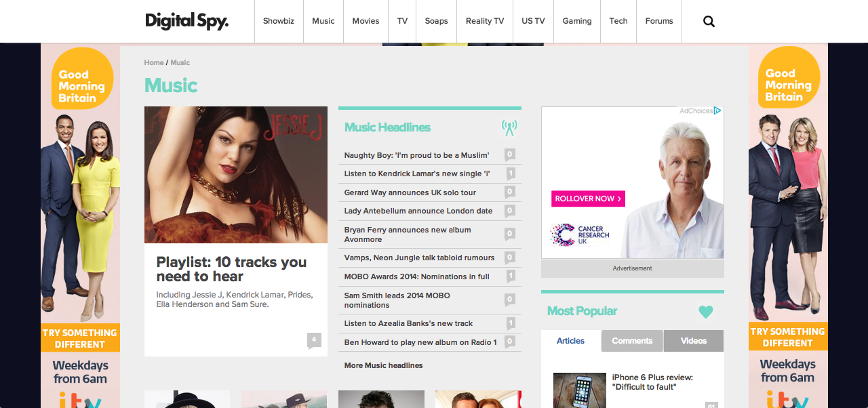Screen dimensions: 868x408
Task: Click the right Good Morning Britain banner ad
Action: 788,226
